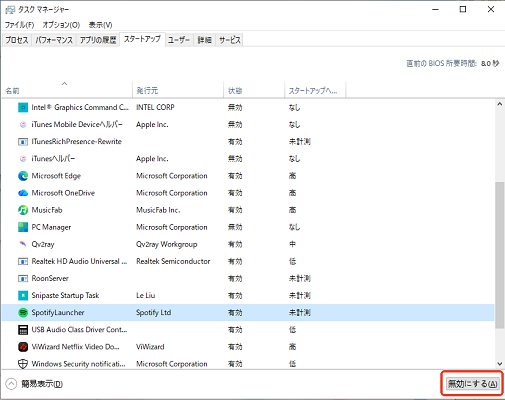Click the vertical scrollbar thumb
Viewport: 505px width, 400px height.
pos(499,255)
